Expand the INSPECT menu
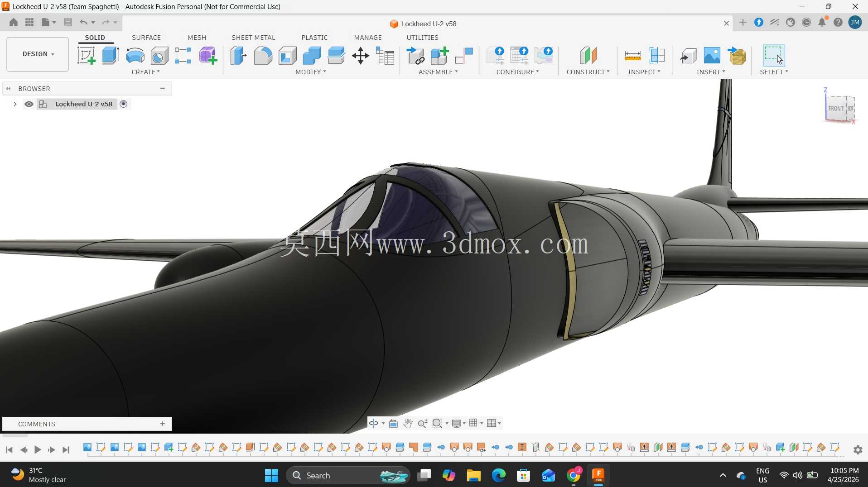This screenshot has width=868, height=487. 644,72
